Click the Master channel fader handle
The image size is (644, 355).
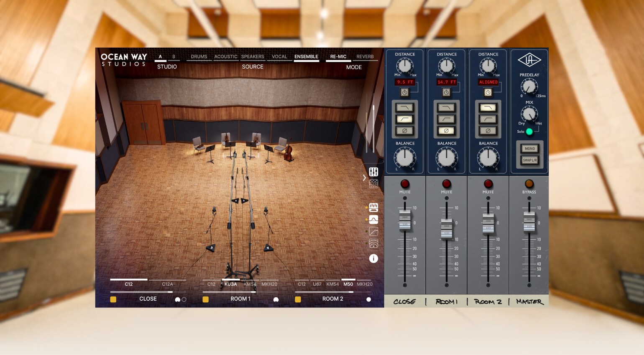pos(529,221)
